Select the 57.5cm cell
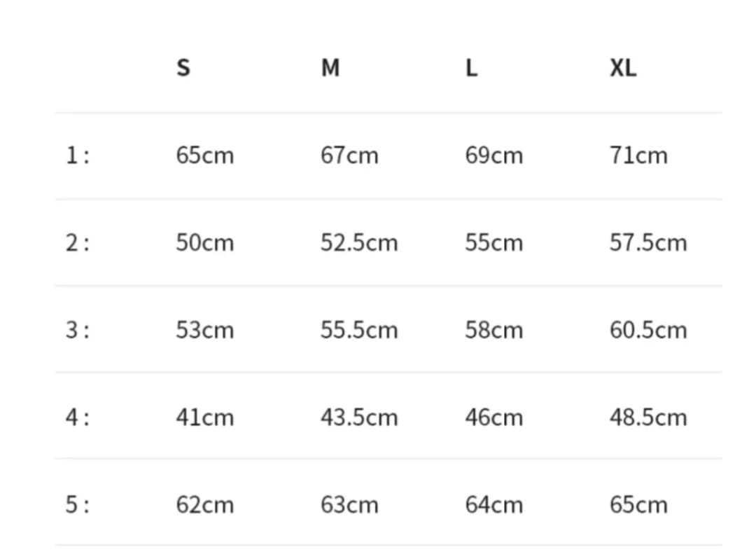The image size is (756, 552). 648,242
